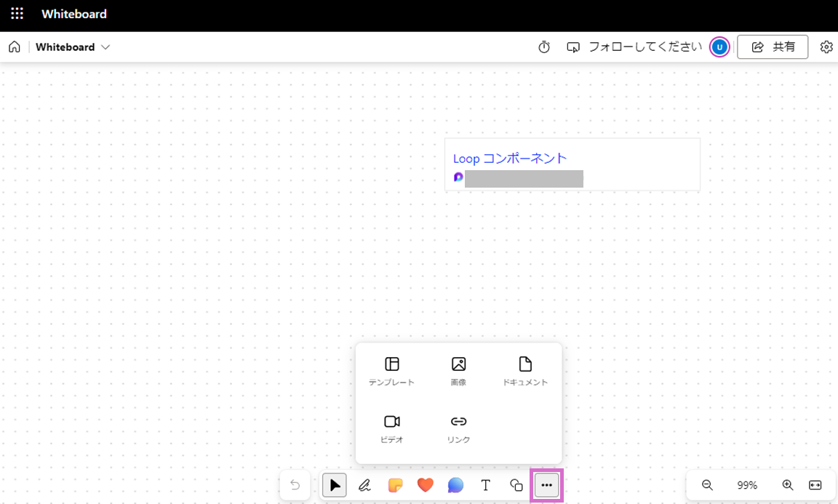Expand the Whiteboard name dropdown chevron
This screenshot has height=504, width=838.
click(105, 47)
